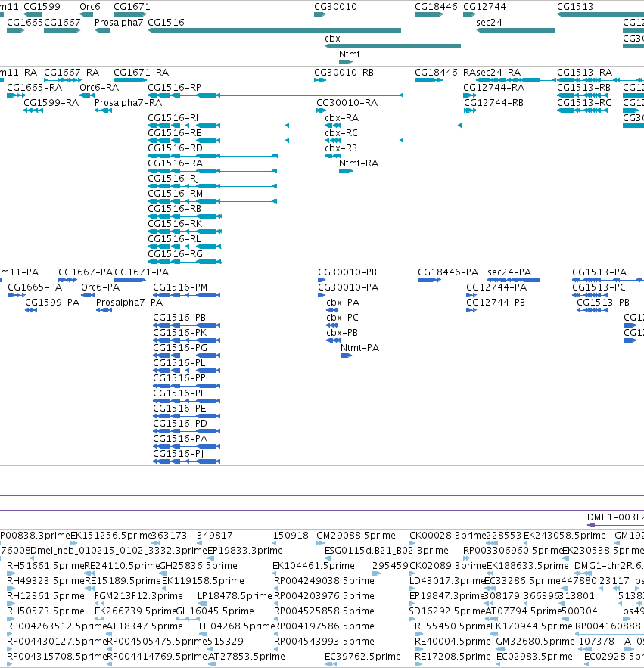Select the Prosalpha7-PA protein
644x668 pixels.
104,310
